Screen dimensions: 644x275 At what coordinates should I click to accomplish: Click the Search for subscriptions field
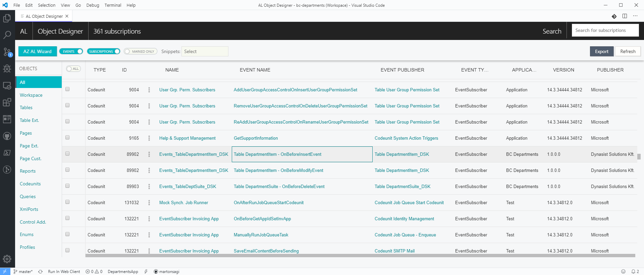pyautogui.click(x=605, y=30)
